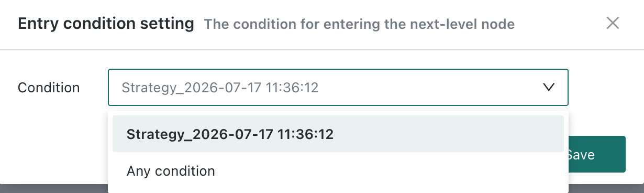The image size is (644, 193).
Task: Click the last item, Any condition
Action: pos(338,171)
